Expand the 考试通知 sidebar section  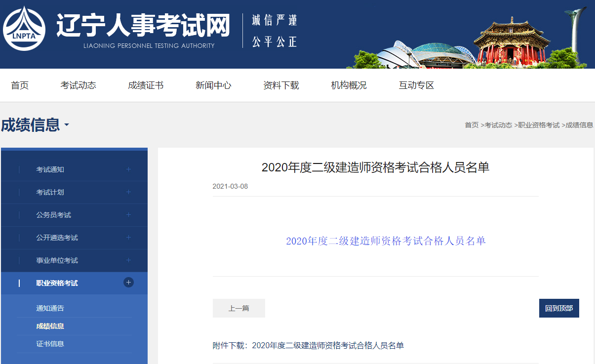tap(128, 169)
